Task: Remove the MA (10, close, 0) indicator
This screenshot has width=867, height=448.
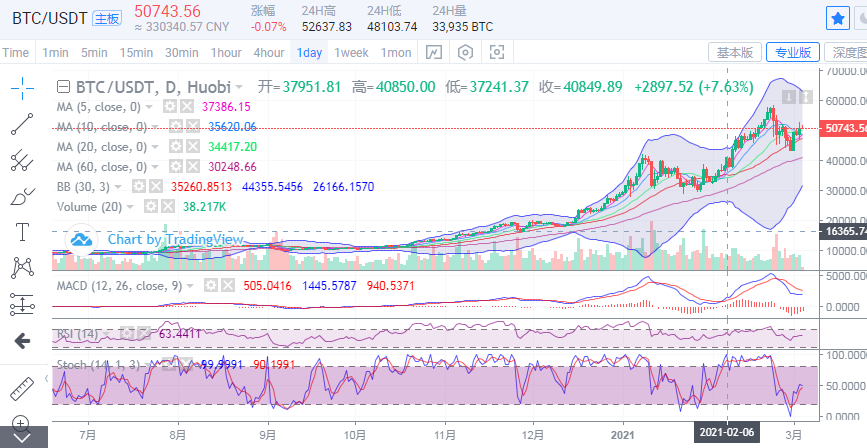Action: pos(192,127)
